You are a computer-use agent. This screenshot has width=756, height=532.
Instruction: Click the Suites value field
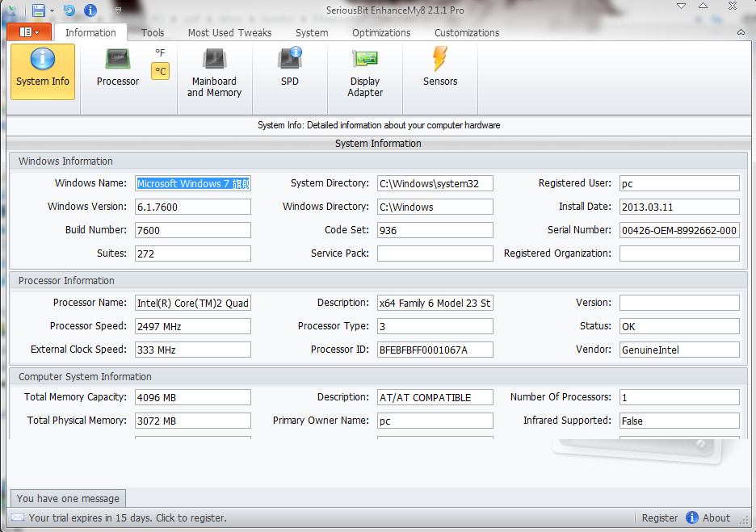[x=193, y=253]
